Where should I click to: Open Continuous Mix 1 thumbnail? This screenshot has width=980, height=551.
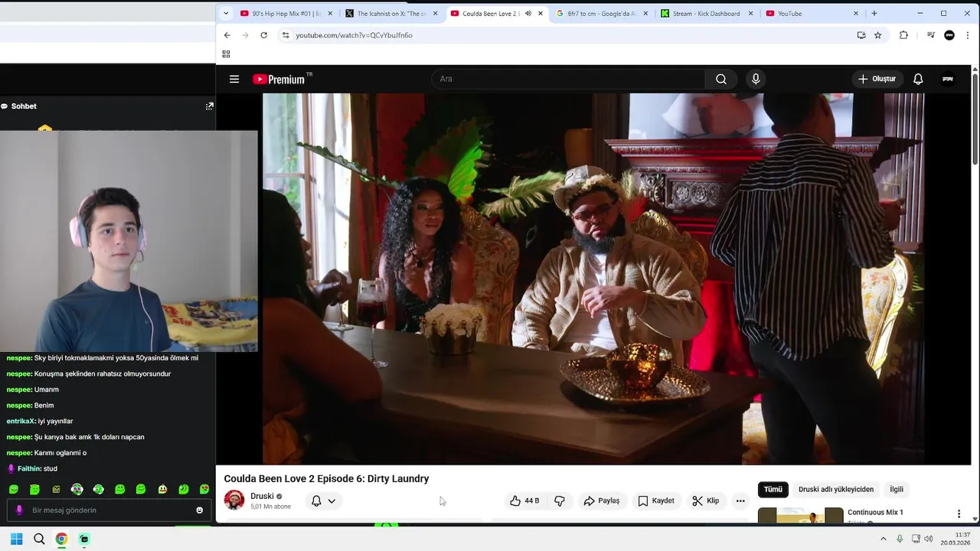point(800,516)
